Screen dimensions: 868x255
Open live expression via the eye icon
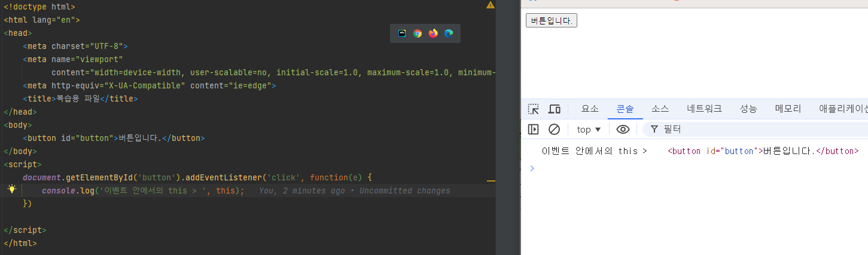click(623, 130)
